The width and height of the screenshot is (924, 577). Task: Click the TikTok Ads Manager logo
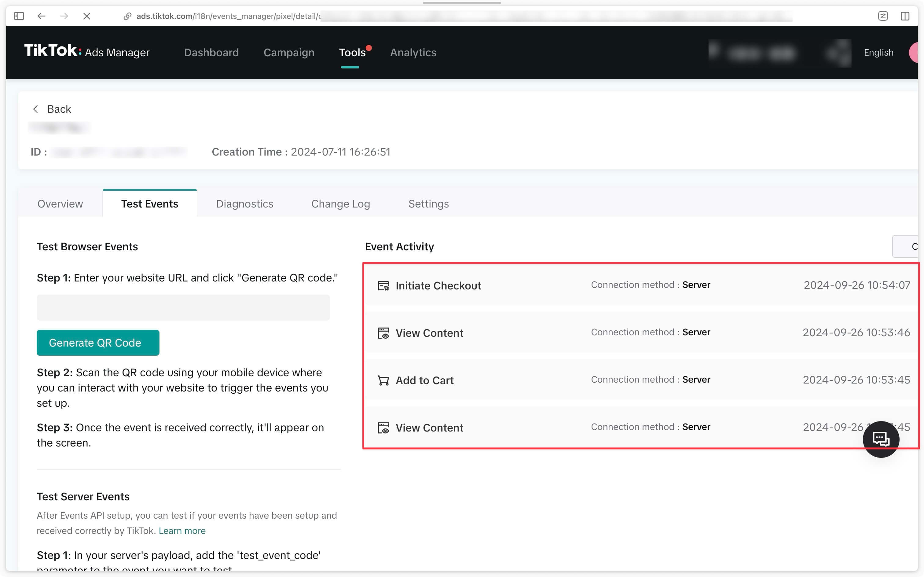(x=86, y=52)
